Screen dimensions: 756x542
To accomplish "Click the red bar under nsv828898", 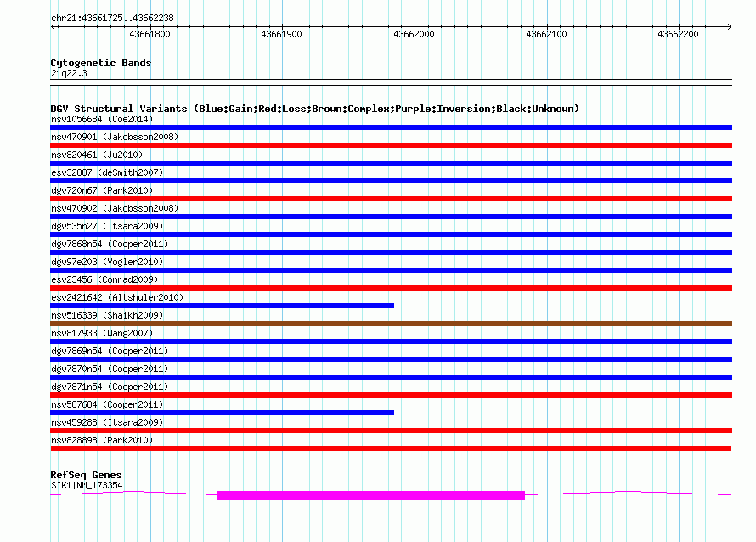I will click(x=391, y=449).
